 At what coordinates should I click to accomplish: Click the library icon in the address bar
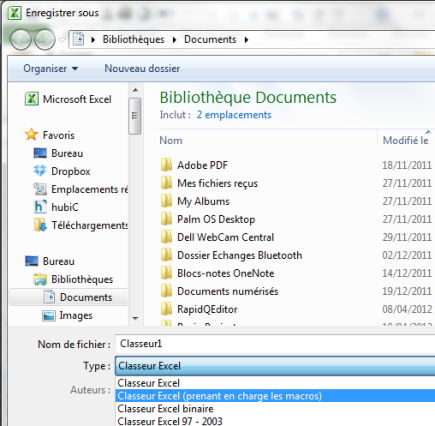tap(79, 39)
